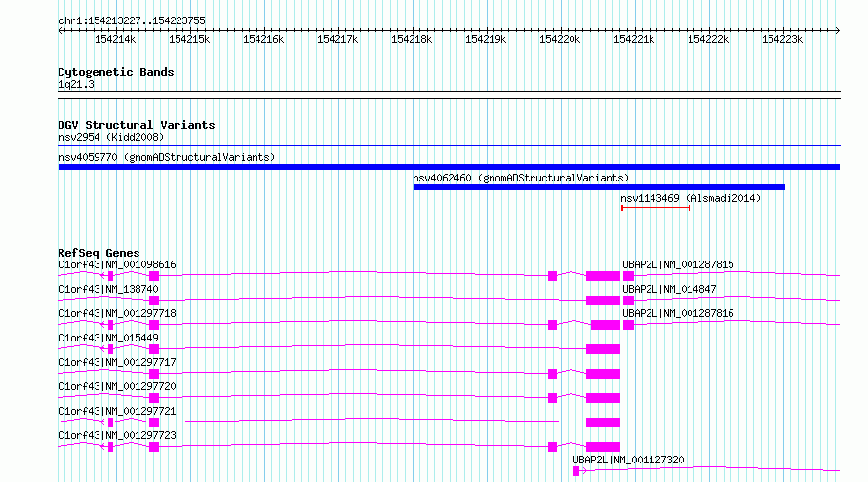Click the C1orf43|NM_138740 transcript label
868x482 pixels.
[108, 289]
